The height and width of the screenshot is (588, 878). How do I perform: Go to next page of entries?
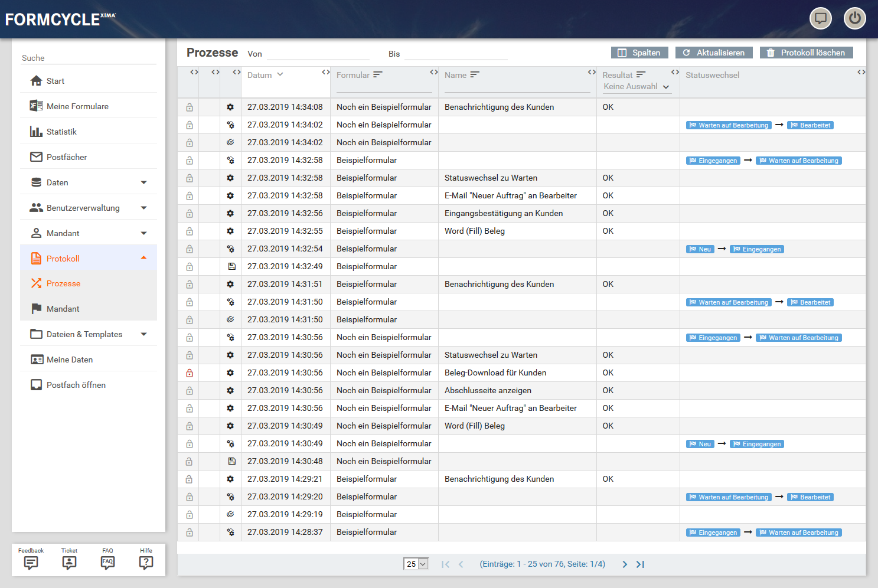(625, 564)
